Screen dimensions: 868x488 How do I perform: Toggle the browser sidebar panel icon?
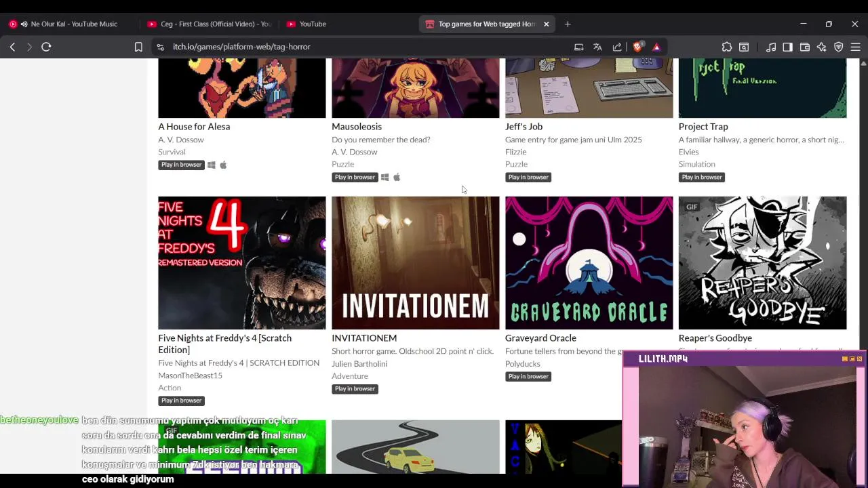click(787, 47)
